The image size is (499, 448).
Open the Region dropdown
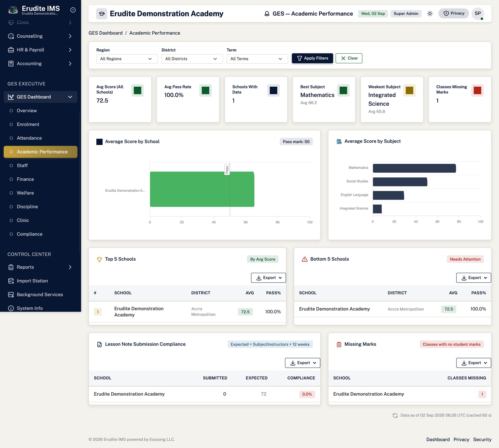pos(127,59)
